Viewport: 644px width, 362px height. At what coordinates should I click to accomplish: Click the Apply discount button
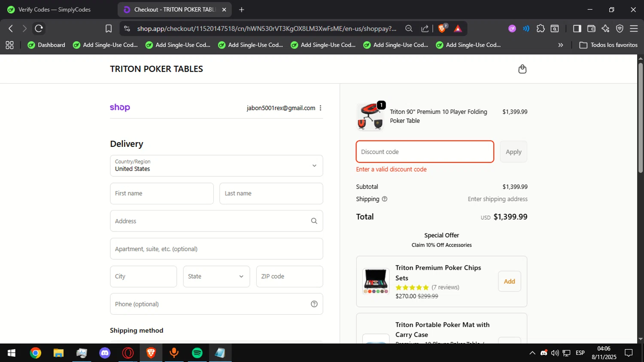pos(513,152)
